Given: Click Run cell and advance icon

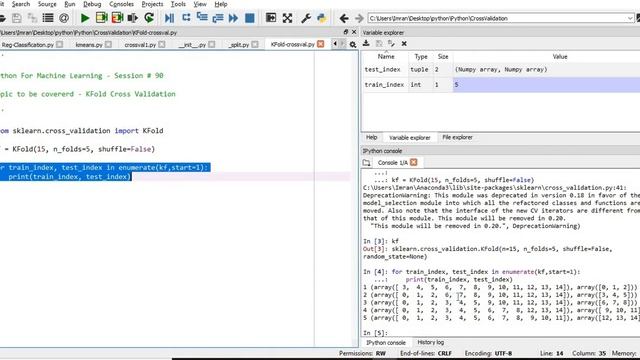Looking at the screenshot, I should tap(117, 18).
